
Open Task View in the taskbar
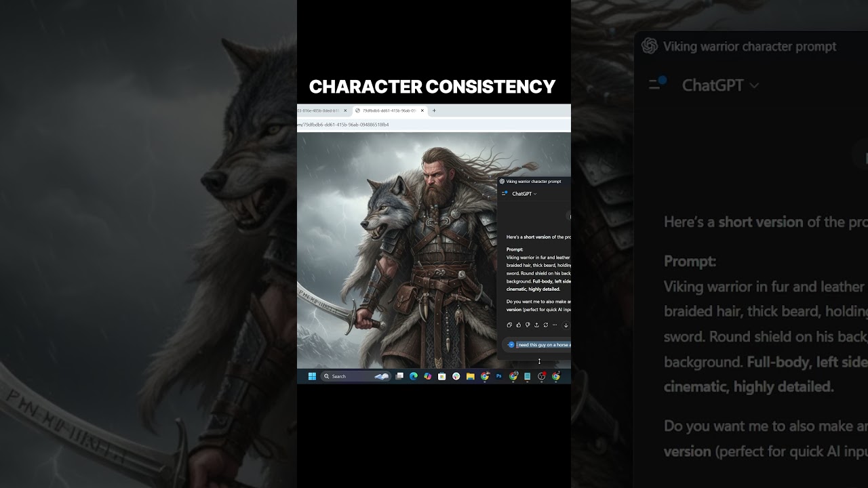[399, 376]
